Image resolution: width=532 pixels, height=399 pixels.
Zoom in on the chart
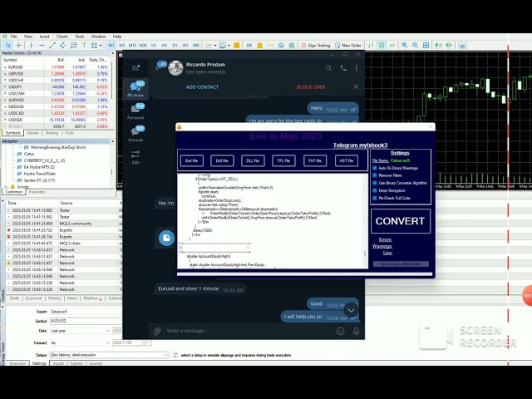coord(405,45)
